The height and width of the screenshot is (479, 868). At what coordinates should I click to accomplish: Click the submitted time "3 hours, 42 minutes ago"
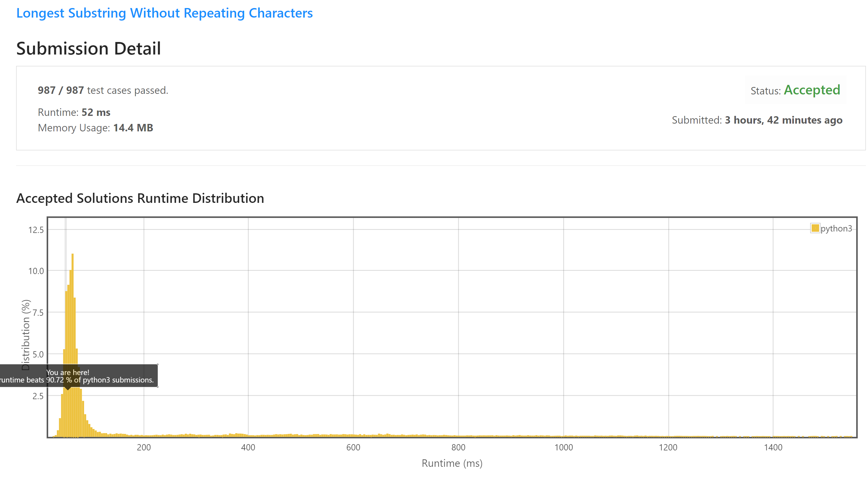point(783,120)
